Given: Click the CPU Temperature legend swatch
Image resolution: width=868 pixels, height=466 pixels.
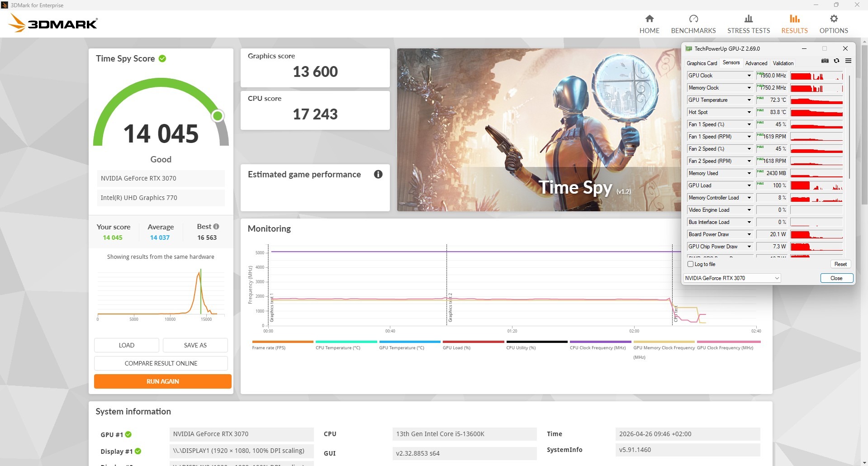Looking at the screenshot, I should coord(346,342).
